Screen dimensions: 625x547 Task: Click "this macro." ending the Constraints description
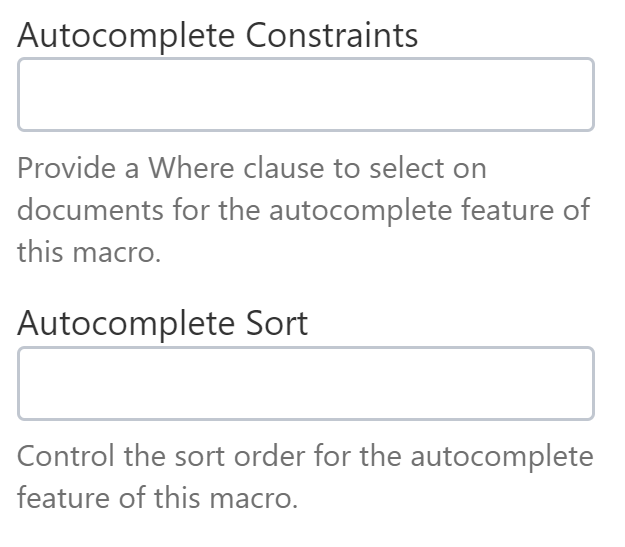(88, 252)
